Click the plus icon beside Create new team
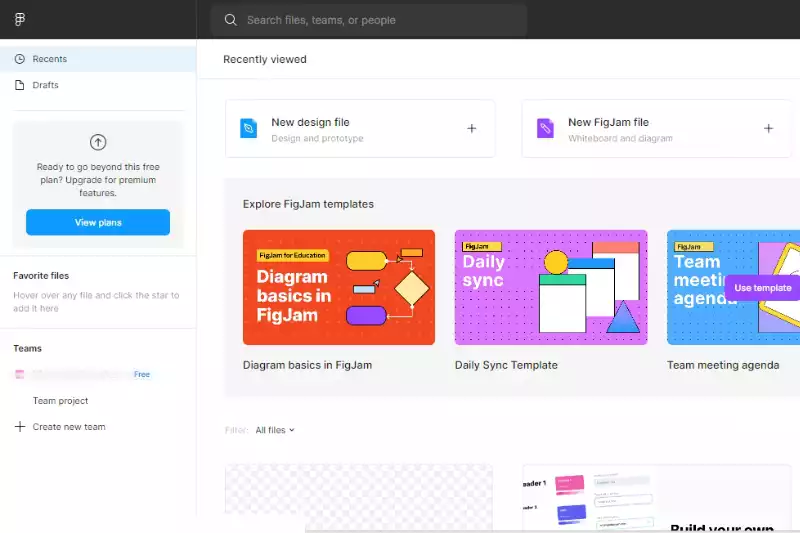The image size is (800, 533). [x=20, y=426]
